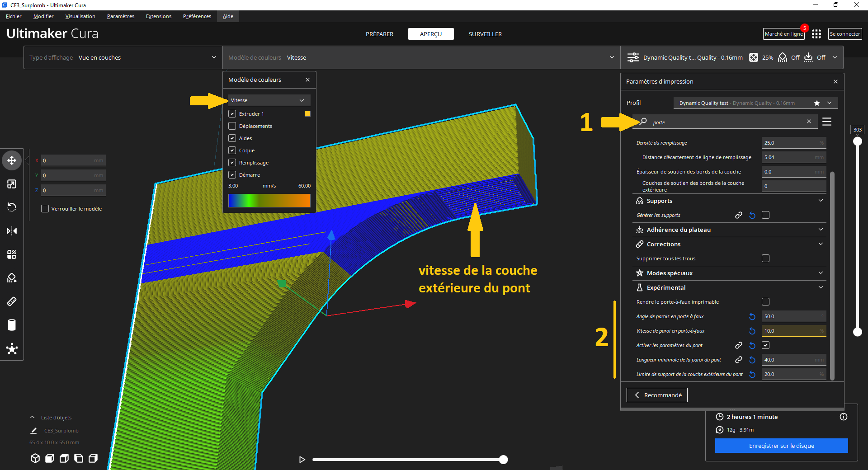The width and height of the screenshot is (868, 470).
Task: Open the Visualisation menu
Action: pyautogui.click(x=80, y=16)
